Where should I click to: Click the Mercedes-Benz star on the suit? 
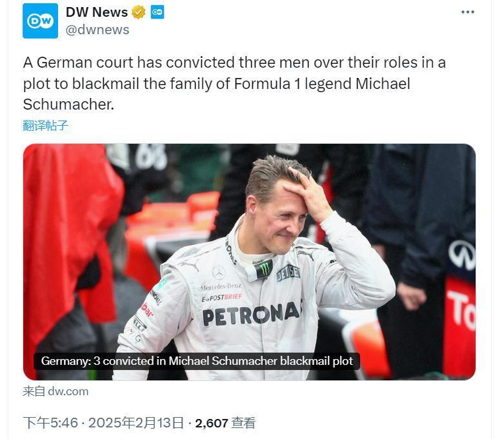[x=219, y=272]
